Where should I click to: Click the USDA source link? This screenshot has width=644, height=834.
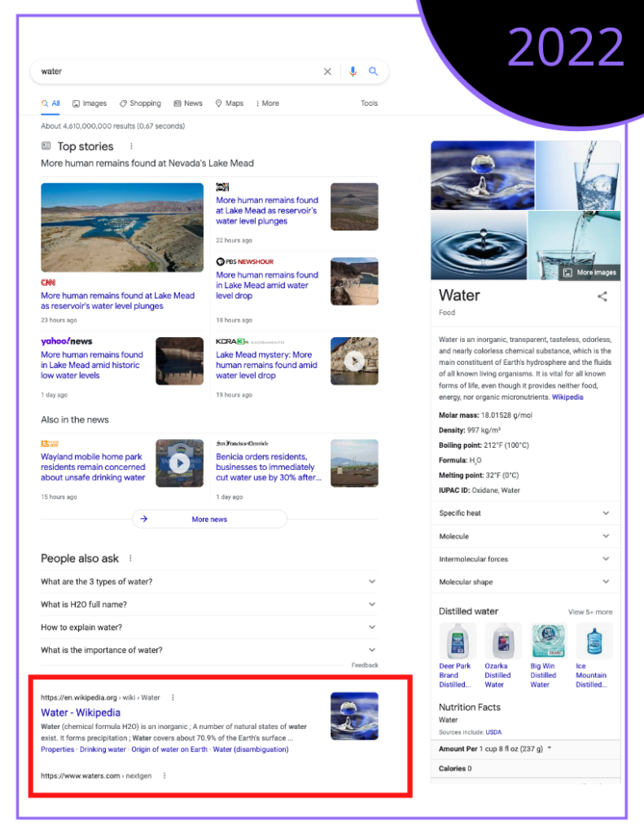[x=493, y=732]
